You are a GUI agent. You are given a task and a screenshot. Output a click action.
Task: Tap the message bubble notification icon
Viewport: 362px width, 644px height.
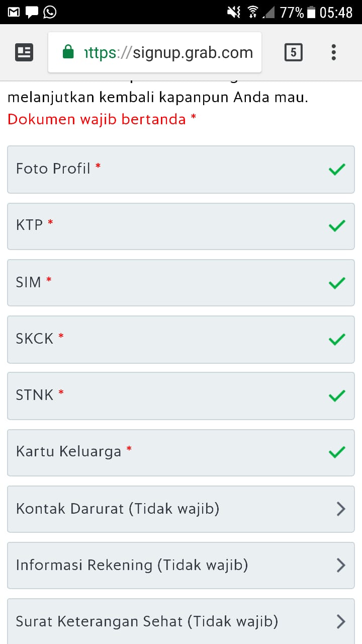tap(32, 12)
